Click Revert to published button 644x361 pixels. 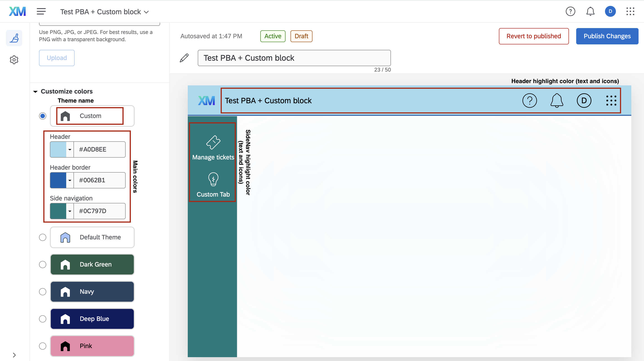(534, 36)
